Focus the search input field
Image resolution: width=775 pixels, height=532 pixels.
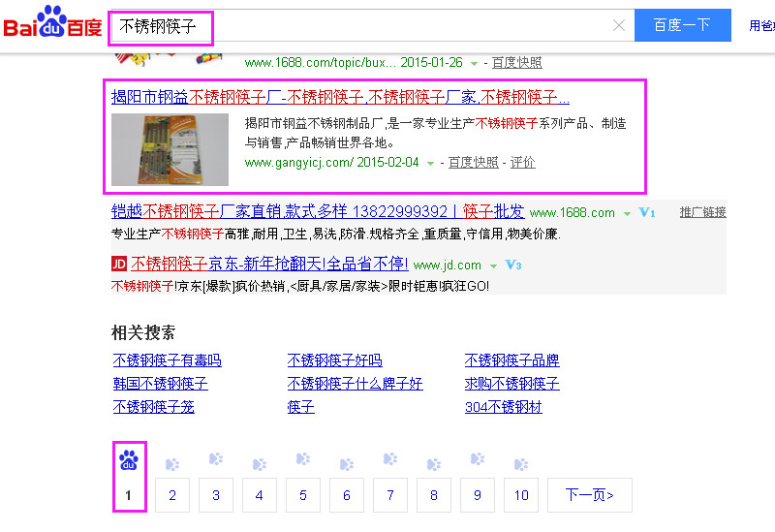click(x=368, y=26)
